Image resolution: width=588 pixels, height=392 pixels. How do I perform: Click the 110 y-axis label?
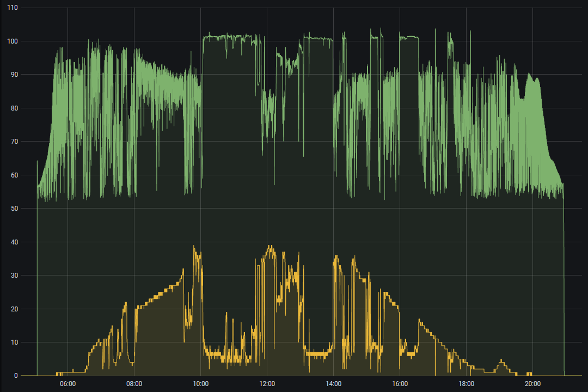click(13, 8)
